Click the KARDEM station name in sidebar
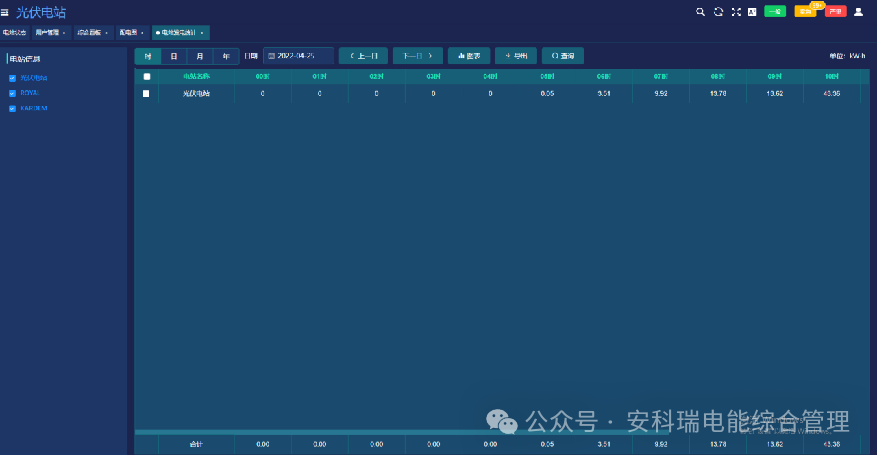This screenshot has width=877, height=456. point(34,109)
